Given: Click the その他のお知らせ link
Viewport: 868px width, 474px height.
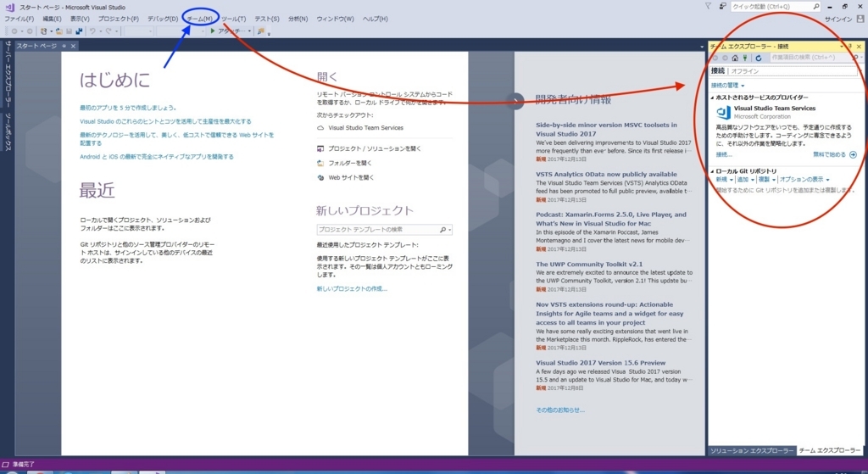Looking at the screenshot, I should pos(560,410).
